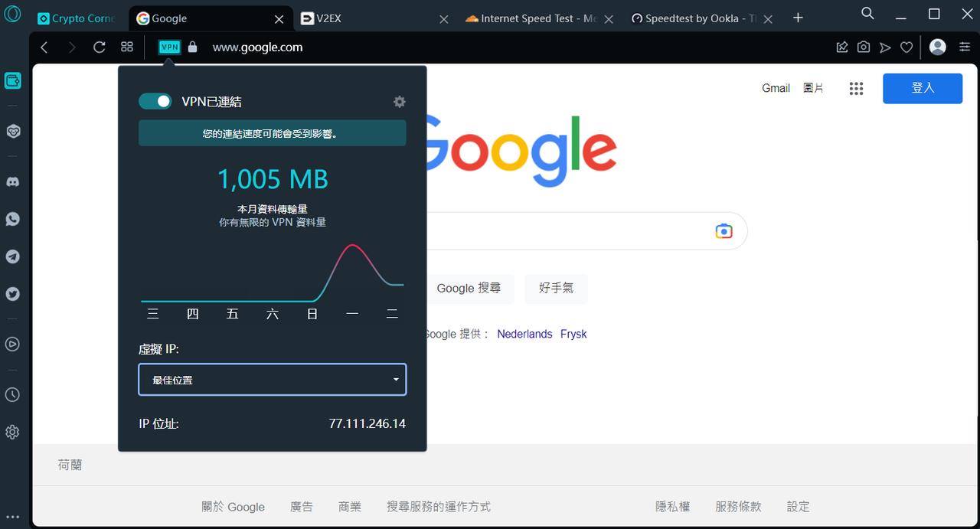The height and width of the screenshot is (529, 980).
Task: Switch to the Crypto Corner tab
Action: (x=77, y=18)
